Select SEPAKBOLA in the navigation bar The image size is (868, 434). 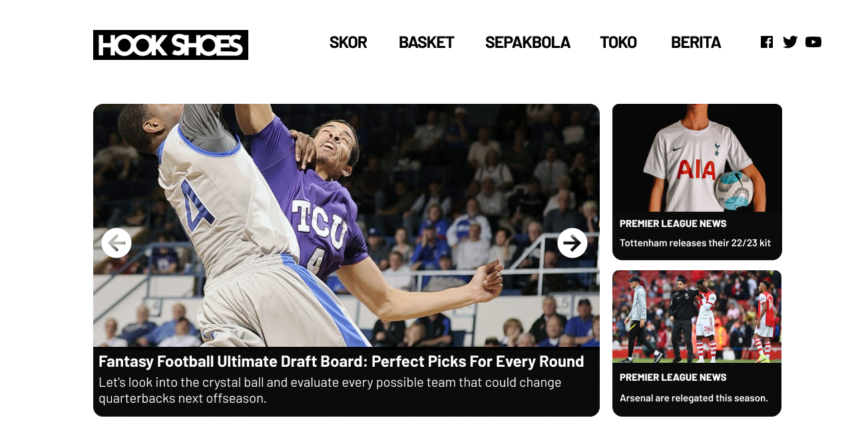click(x=528, y=43)
